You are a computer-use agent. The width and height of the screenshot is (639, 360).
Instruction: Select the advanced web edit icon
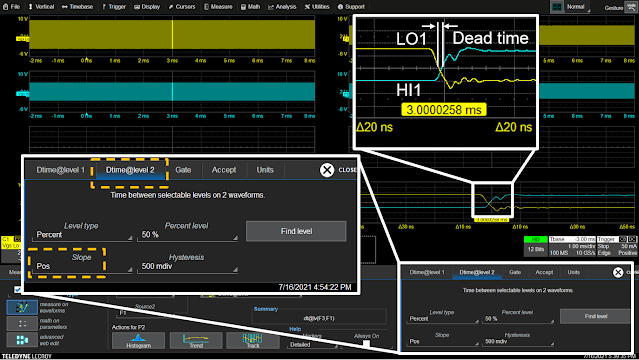click(22, 340)
